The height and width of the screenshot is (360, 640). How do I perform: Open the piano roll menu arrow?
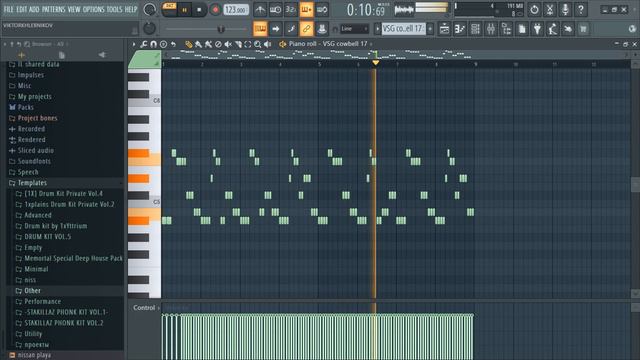click(x=133, y=44)
